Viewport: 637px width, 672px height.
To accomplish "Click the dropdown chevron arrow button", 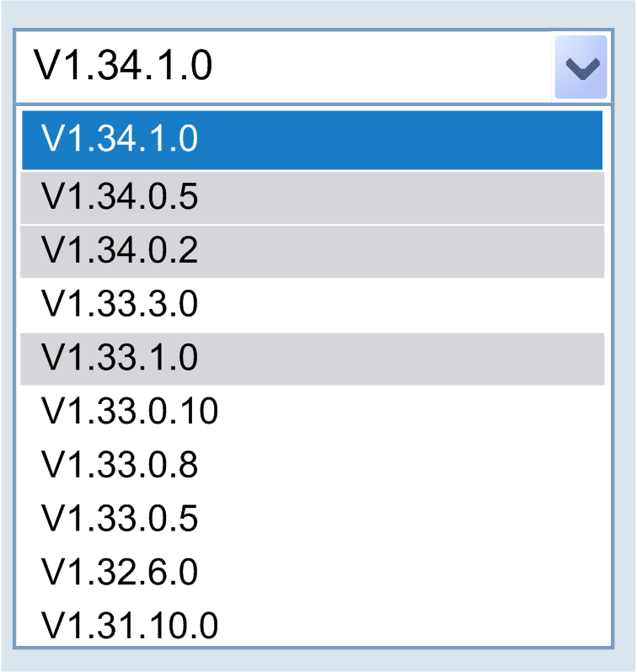I will click(581, 67).
